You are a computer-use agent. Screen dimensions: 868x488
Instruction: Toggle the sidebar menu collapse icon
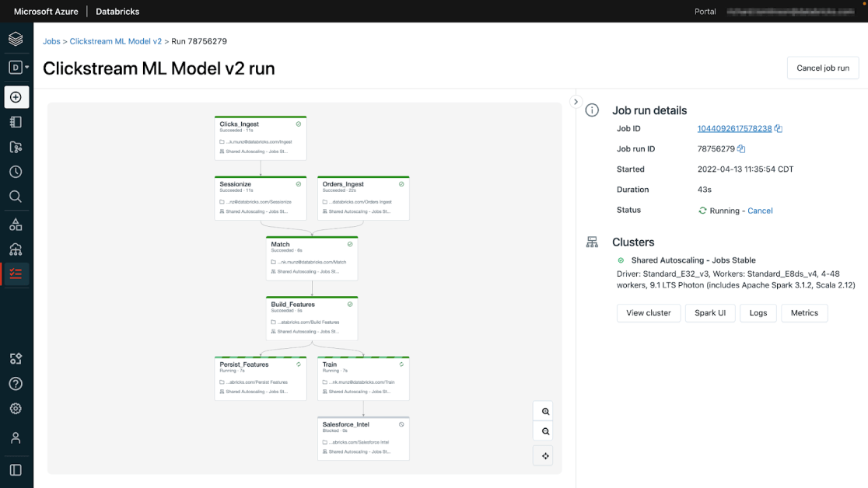[x=16, y=470]
